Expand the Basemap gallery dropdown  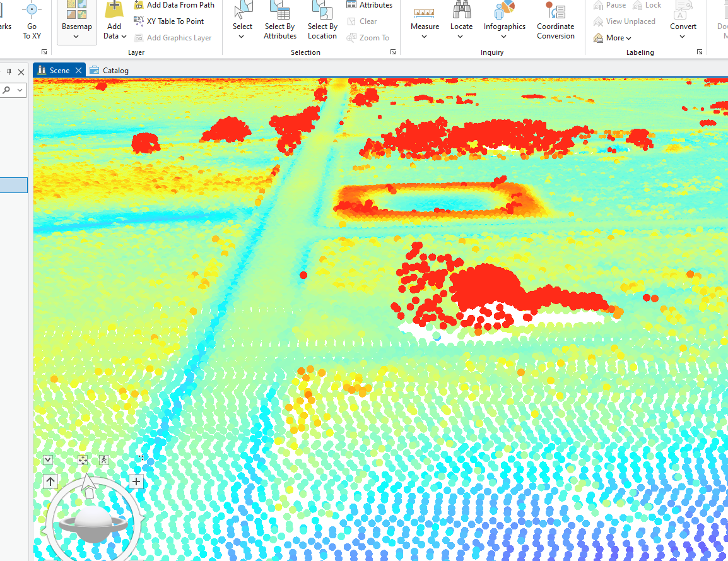pyautogui.click(x=76, y=37)
